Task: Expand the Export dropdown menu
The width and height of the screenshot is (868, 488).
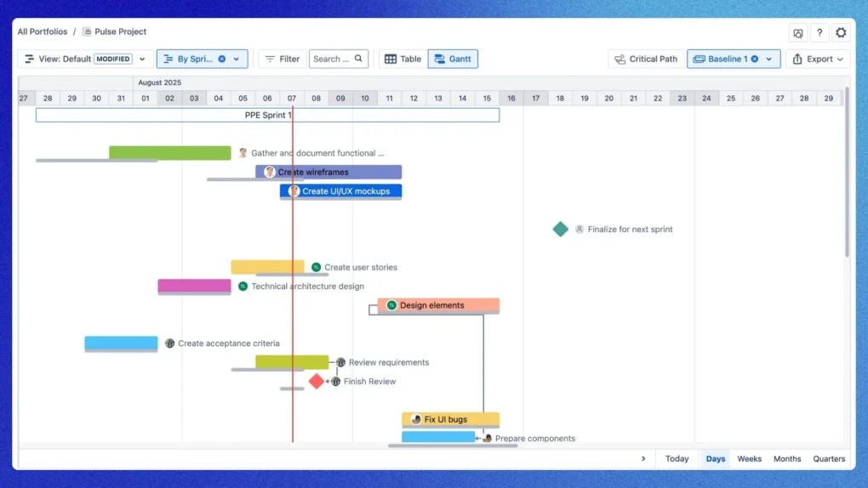Action: 818,59
